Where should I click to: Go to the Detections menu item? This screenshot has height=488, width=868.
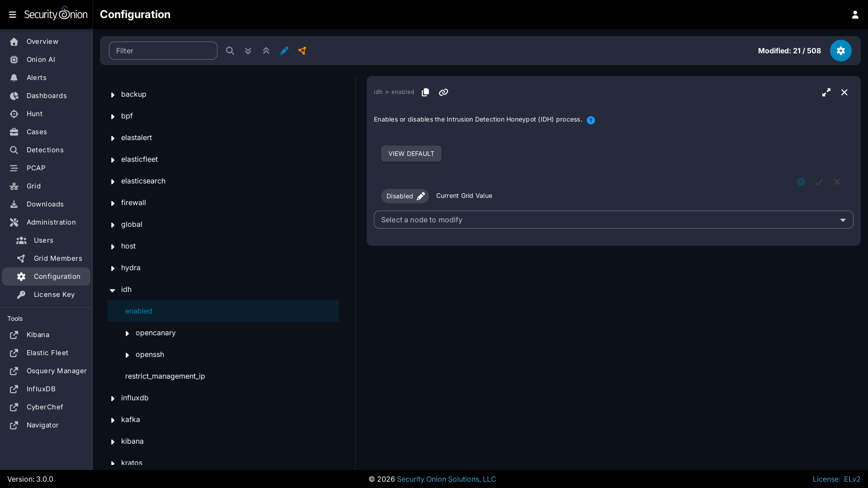pyautogui.click(x=45, y=150)
